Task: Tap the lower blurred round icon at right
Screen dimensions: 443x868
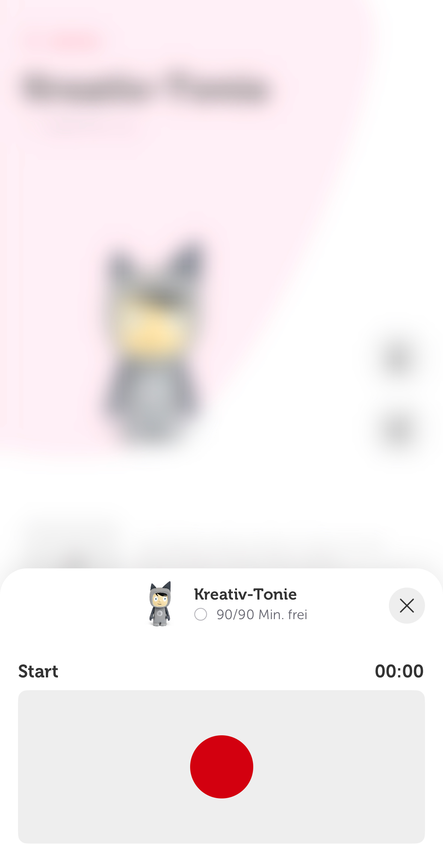Action: 398,432
